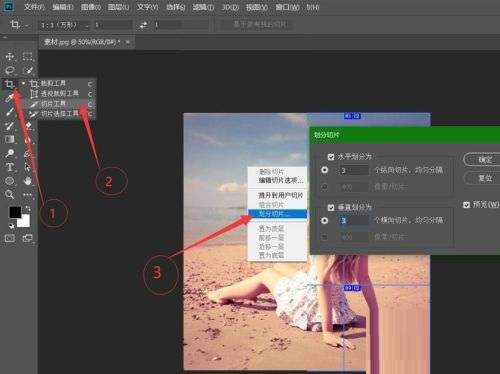
Task: Click the vertical slice count field
Action: pyautogui.click(x=354, y=220)
